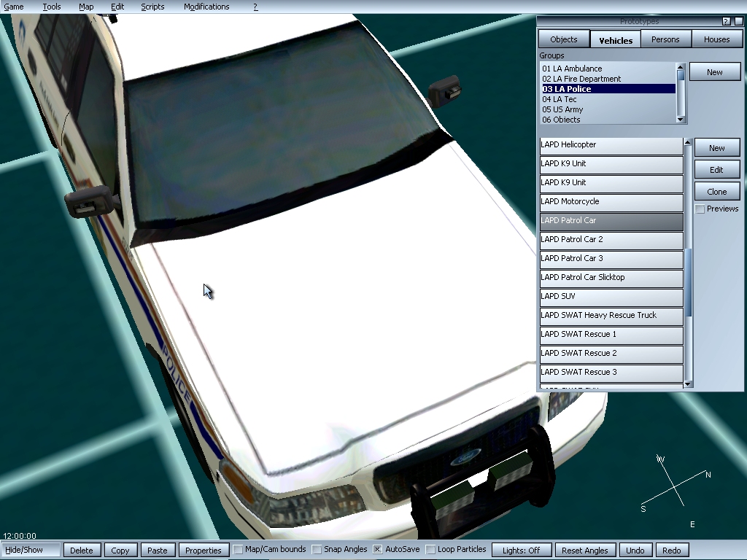
Task: Click the Paste button
Action: pyautogui.click(x=158, y=550)
